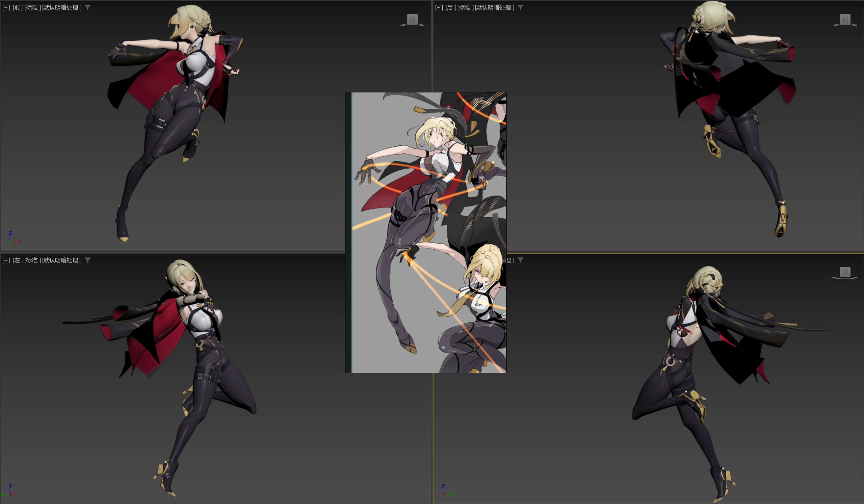Open the [左] point-of-view menu

[18, 260]
